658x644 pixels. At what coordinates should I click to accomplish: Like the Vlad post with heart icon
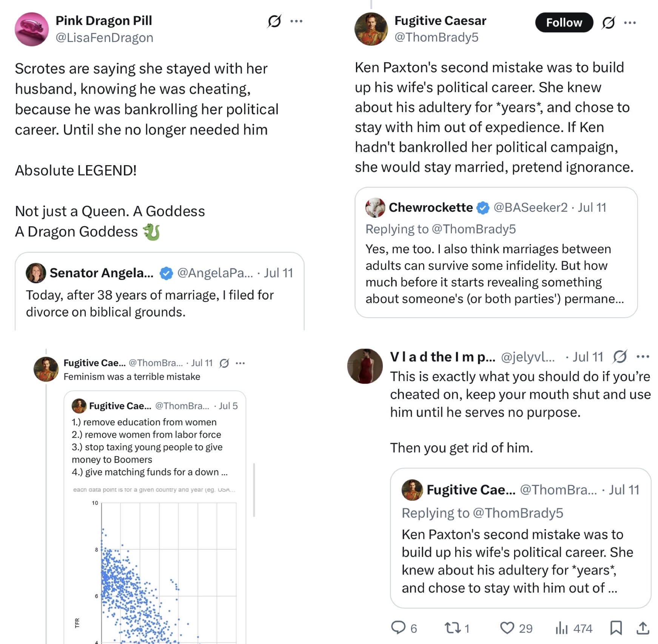507,628
